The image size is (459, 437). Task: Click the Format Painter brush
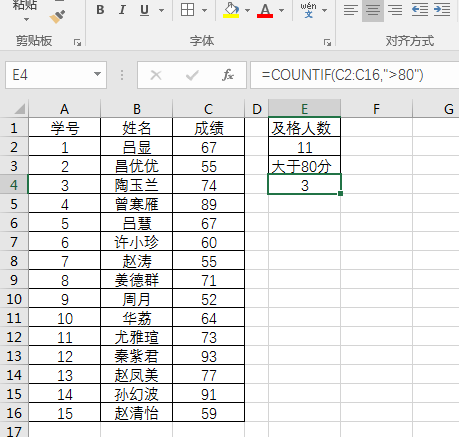(57, 16)
